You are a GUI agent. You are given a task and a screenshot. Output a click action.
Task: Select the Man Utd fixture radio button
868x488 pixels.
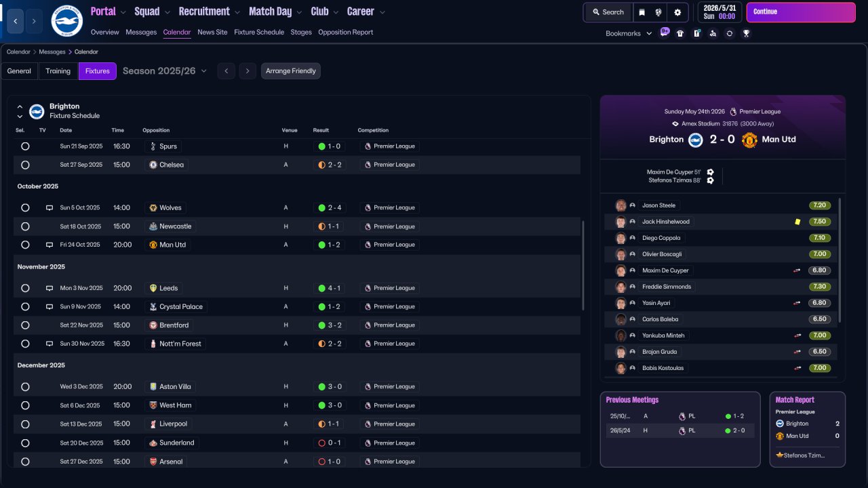pyautogui.click(x=25, y=245)
